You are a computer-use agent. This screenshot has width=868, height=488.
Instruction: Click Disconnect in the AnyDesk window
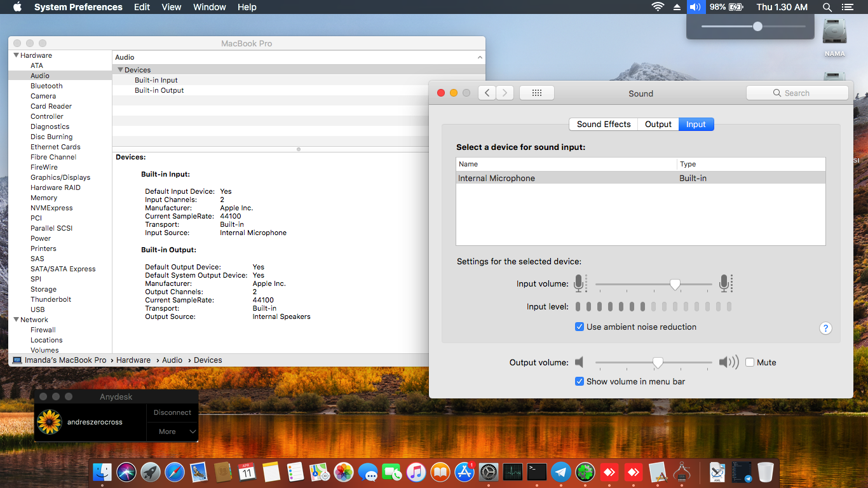point(172,412)
